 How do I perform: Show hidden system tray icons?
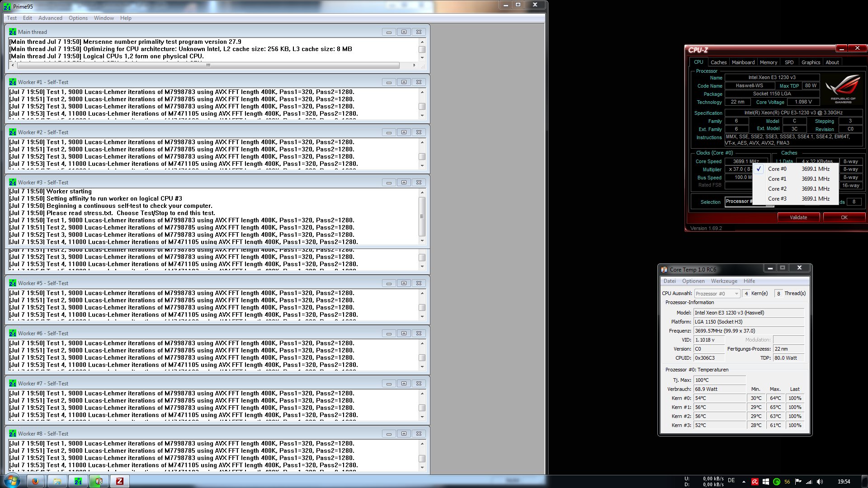(744, 482)
